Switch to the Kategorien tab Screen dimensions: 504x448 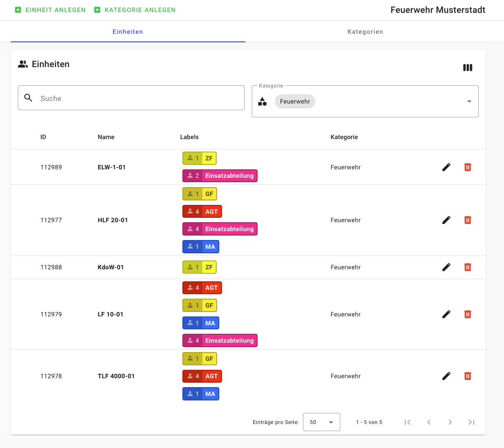tap(365, 32)
